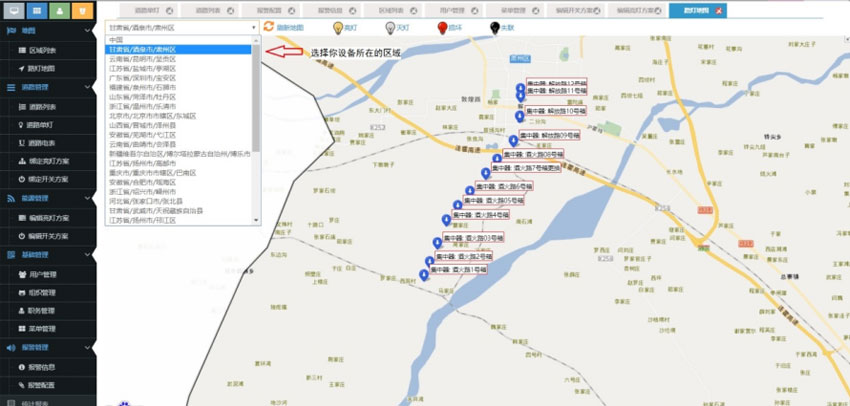Click the red 损坏 bulb icon
The width and height of the screenshot is (850, 406).
(443, 25)
